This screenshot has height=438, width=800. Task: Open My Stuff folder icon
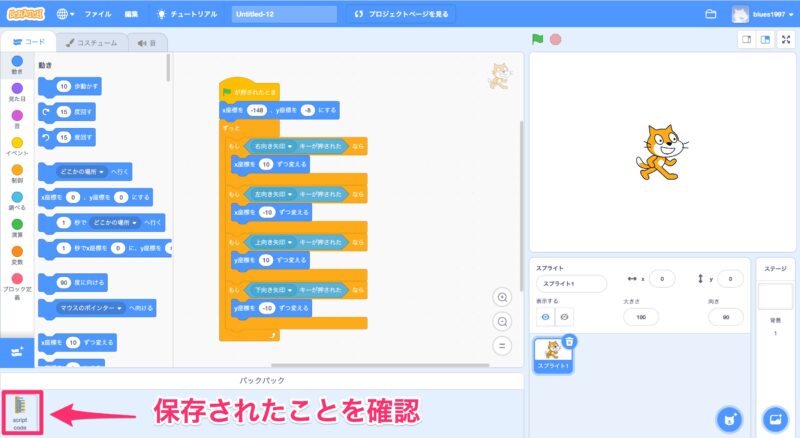tap(711, 14)
